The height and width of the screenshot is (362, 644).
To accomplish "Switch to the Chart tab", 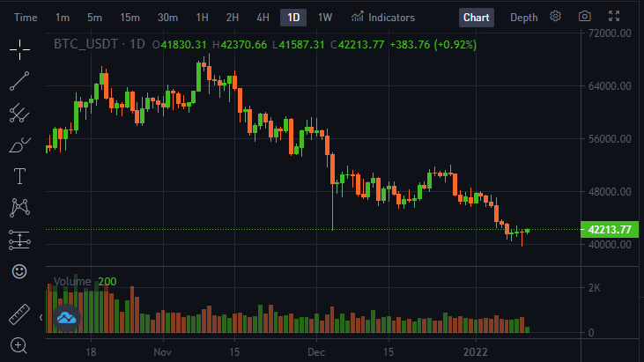I will click(x=477, y=18).
